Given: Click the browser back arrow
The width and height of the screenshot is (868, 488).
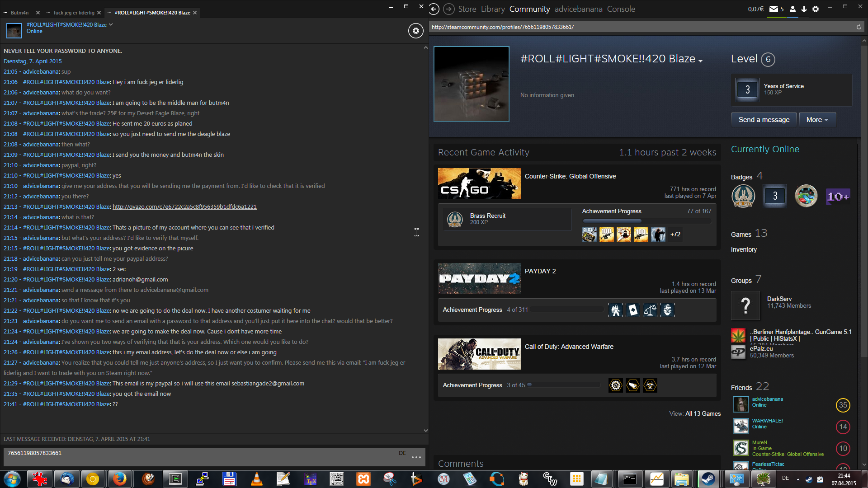Looking at the screenshot, I should (x=434, y=9).
